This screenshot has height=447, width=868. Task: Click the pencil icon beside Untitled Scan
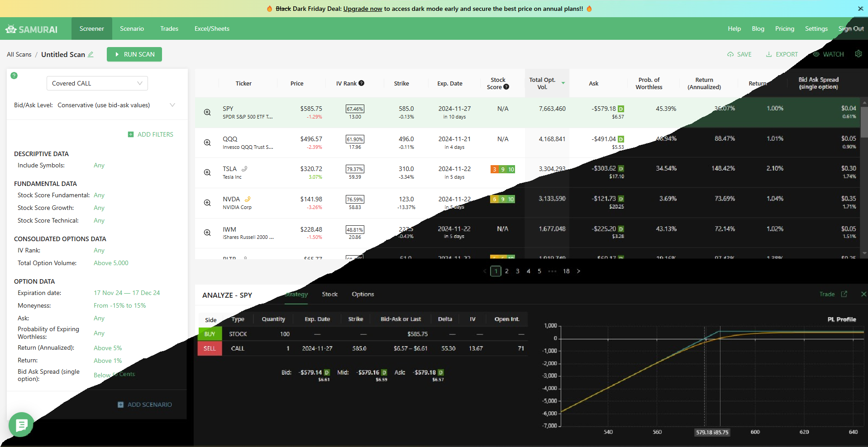coord(91,54)
